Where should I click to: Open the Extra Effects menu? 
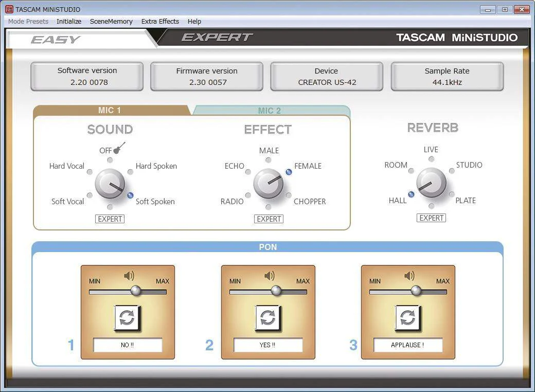[160, 22]
